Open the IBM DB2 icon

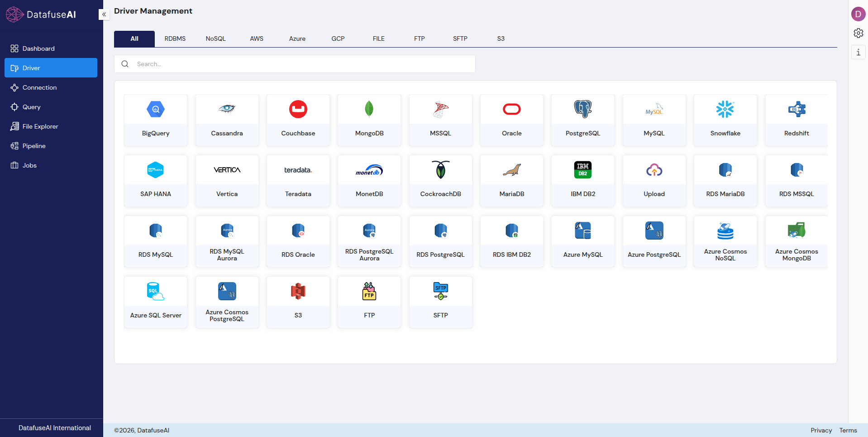click(x=583, y=170)
